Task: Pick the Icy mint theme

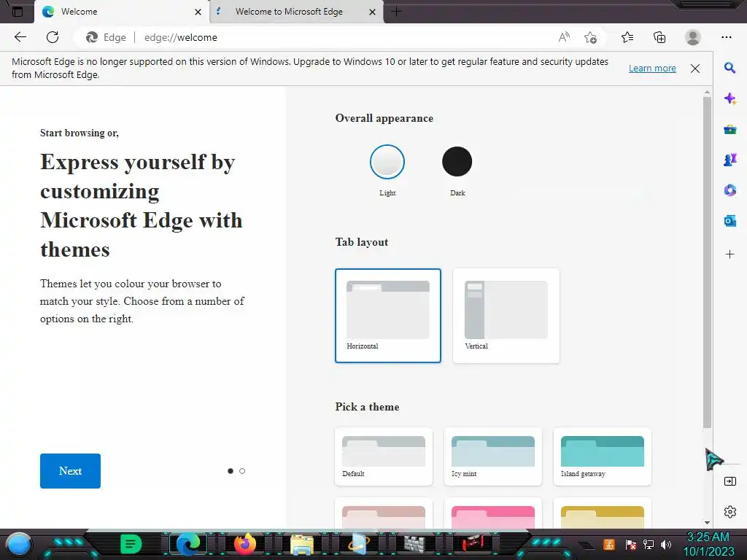Action: 492,456
